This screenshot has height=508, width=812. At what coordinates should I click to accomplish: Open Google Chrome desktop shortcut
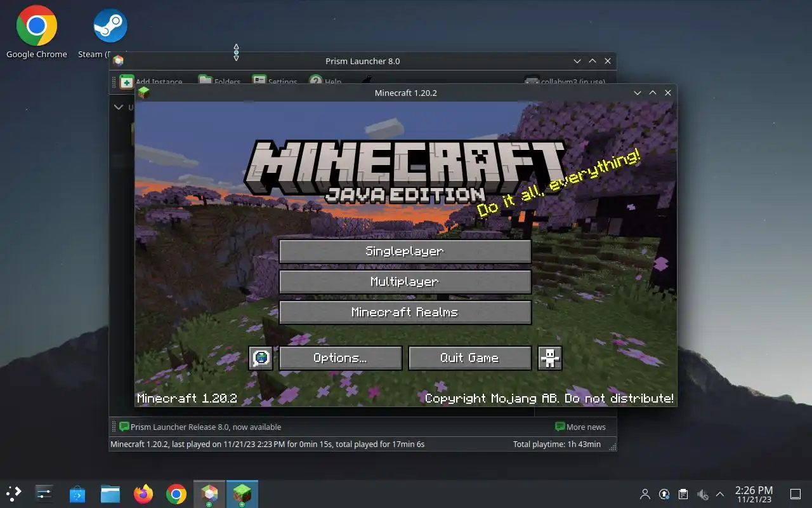point(37,32)
